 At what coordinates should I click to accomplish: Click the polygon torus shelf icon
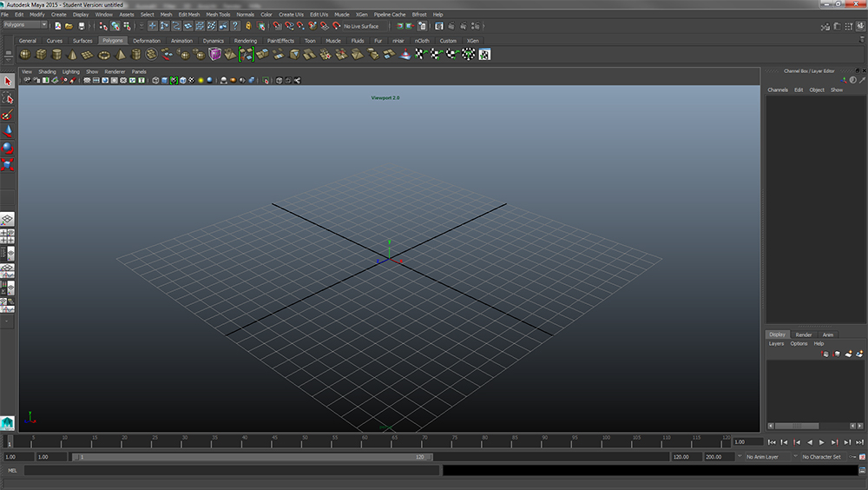coord(104,55)
